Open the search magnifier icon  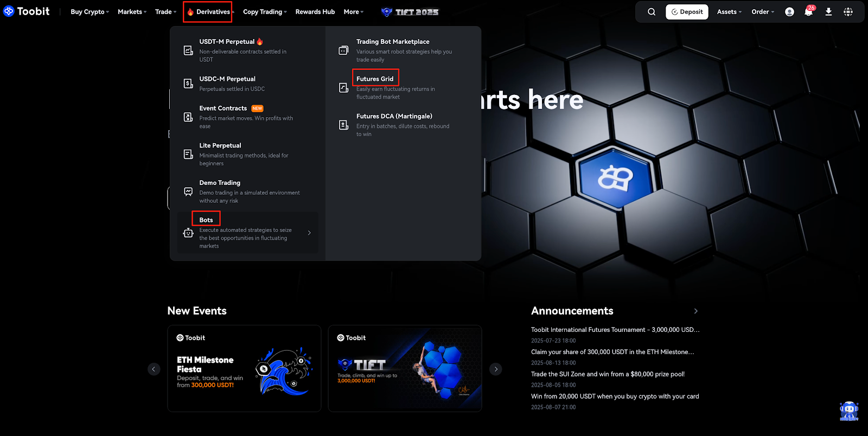652,12
